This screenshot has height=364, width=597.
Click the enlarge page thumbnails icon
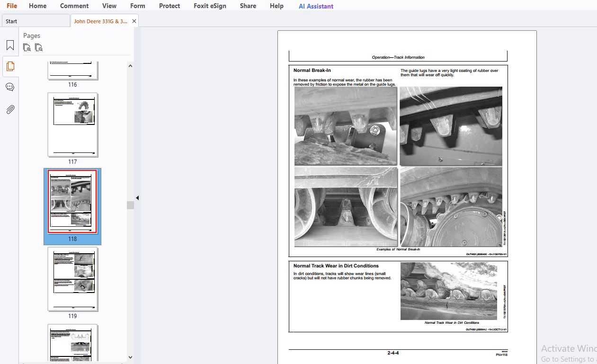pyautogui.click(x=27, y=47)
